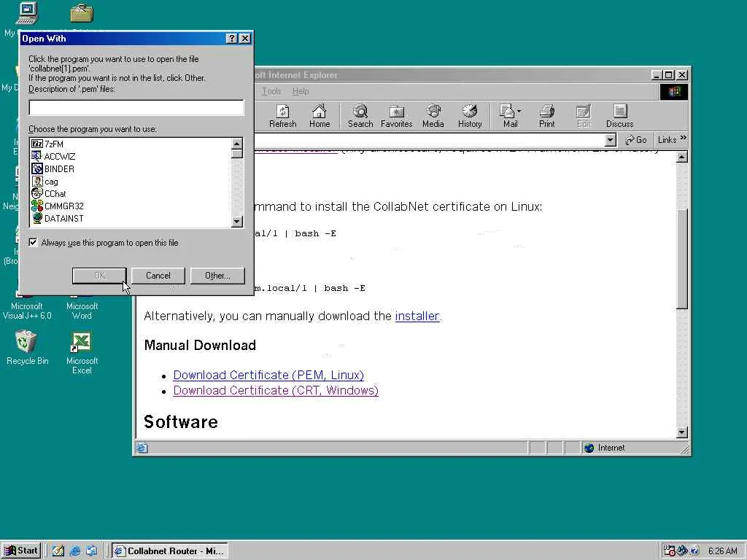747x560 pixels.
Task: Uncheck Always use this program checkbox
Action: [33, 242]
